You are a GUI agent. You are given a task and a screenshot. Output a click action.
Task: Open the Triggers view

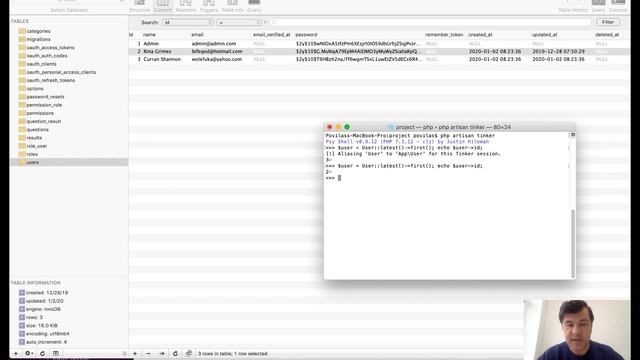click(x=209, y=6)
